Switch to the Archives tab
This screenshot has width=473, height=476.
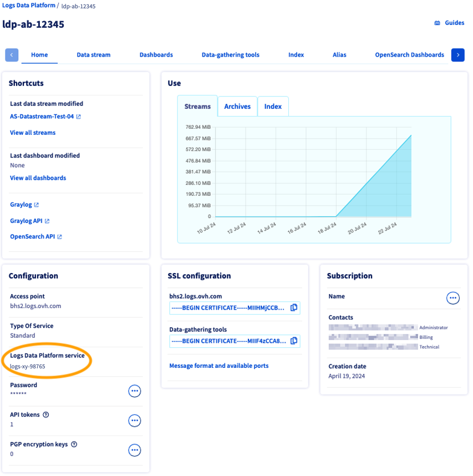tap(237, 106)
